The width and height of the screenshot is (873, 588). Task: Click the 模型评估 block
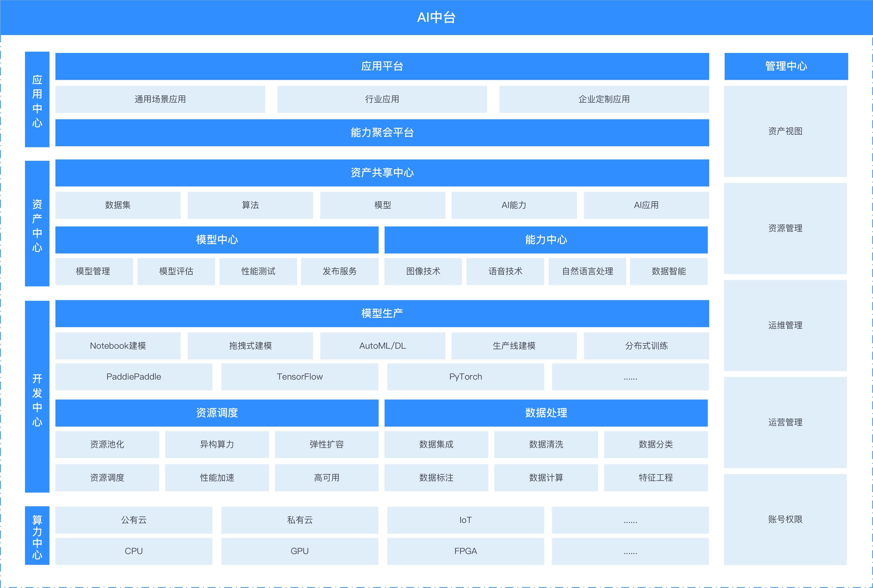pos(176,272)
